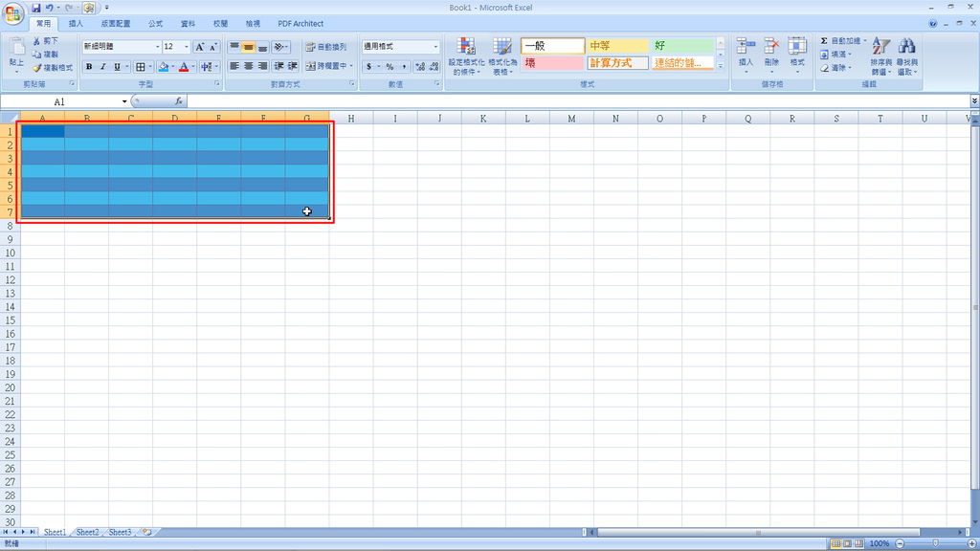The width and height of the screenshot is (980, 551).
Task: Open number format dropdown 通用格式
Action: point(435,47)
